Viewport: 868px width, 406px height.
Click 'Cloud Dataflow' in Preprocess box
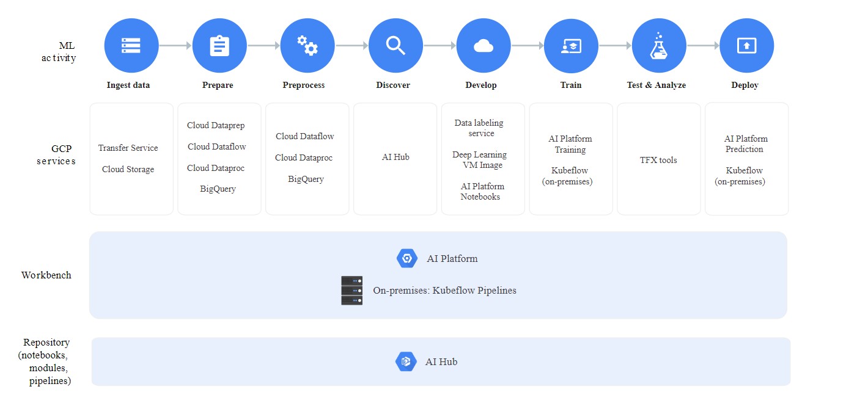coord(305,136)
